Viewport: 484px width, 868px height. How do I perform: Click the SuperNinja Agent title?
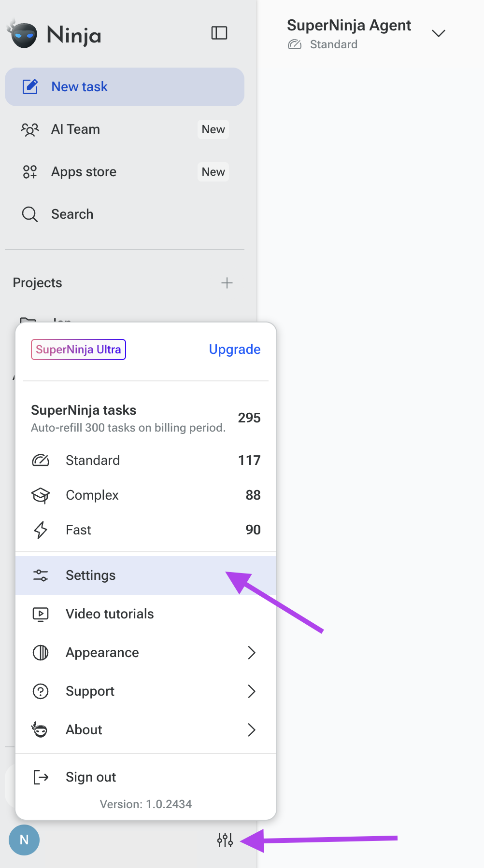(x=349, y=25)
